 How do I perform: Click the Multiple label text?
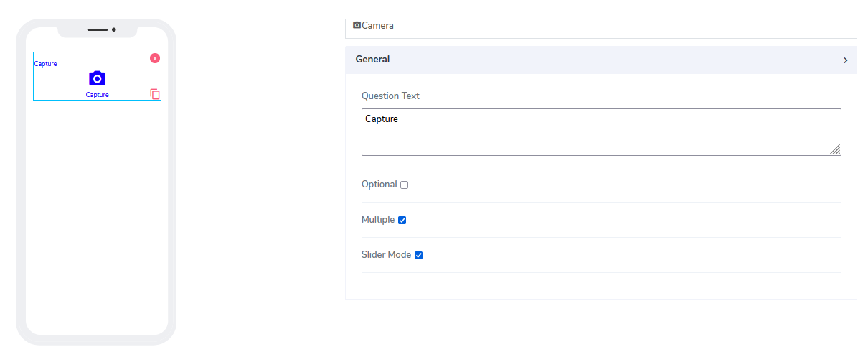click(x=378, y=220)
